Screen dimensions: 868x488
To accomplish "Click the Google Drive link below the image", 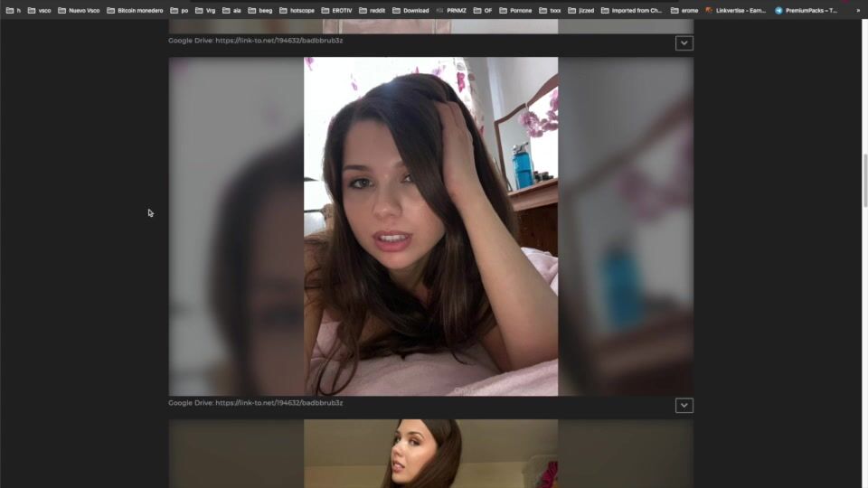I will (x=278, y=403).
